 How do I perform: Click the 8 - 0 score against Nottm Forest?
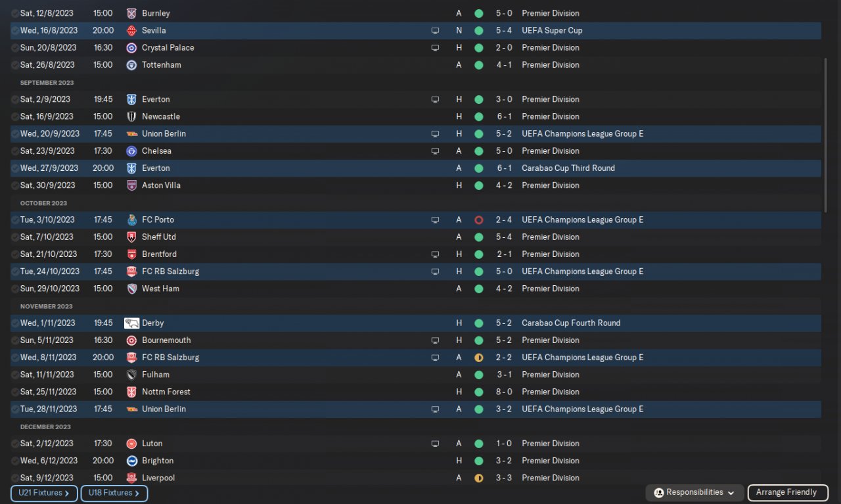(x=504, y=392)
